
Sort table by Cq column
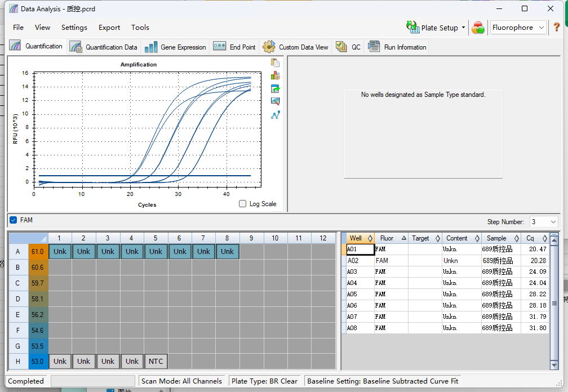tap(535, 238)
